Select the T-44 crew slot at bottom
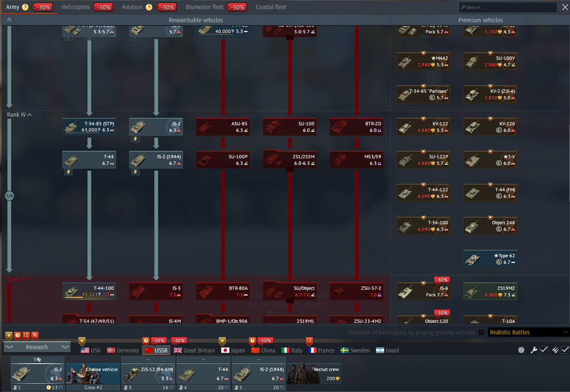 (x=204, y=374)
